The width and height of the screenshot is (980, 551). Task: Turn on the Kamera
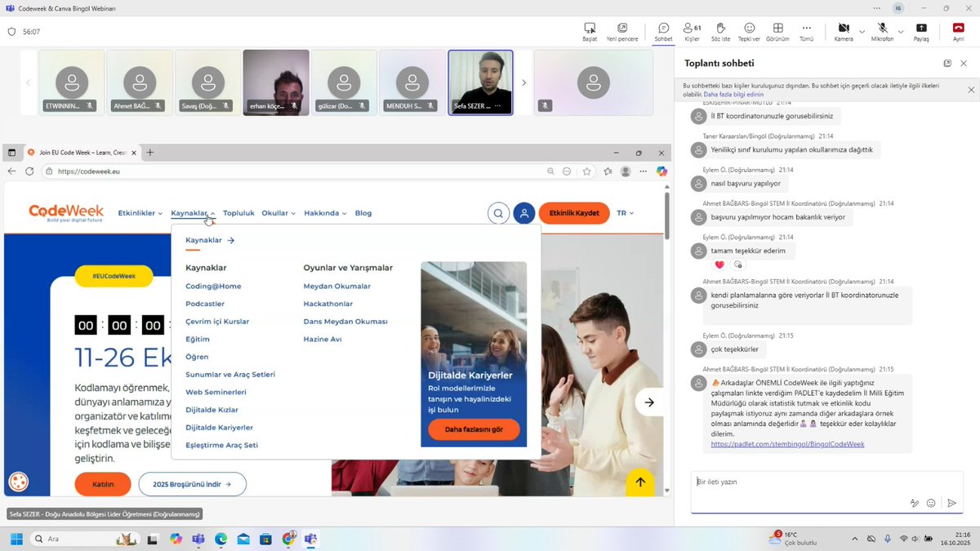click(x=844, y=32)
